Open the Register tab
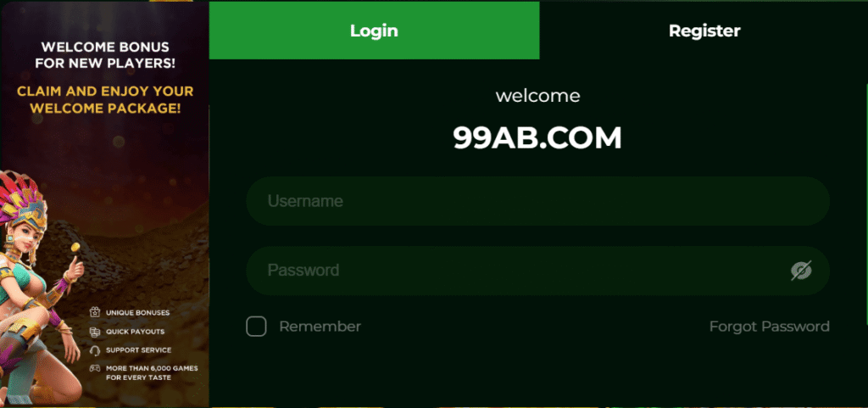Viewport: 868px width, 408px height. [x=704, y=31]
